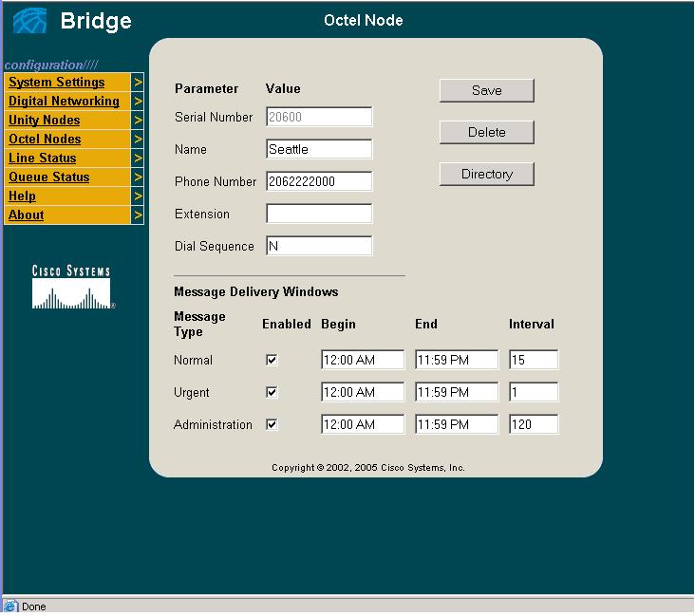The height and width of the screenshot is (616, 695).
Task: Open the Digital Networking menu link
Action: coord(65,102)
